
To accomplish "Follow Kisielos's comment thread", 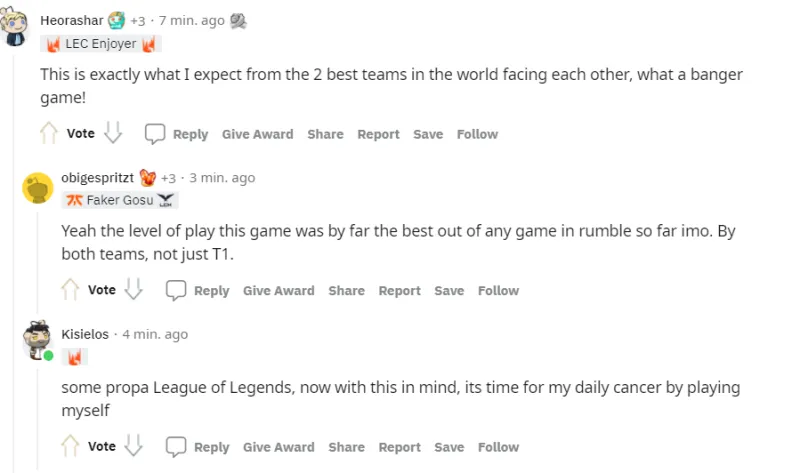I will tap(498, 447).
